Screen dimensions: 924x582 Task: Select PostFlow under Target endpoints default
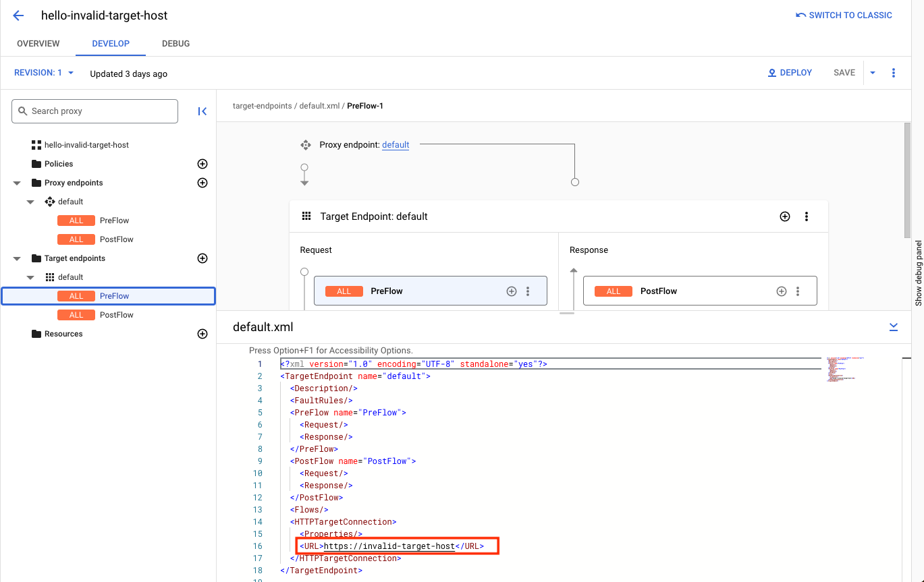(116, 315)
